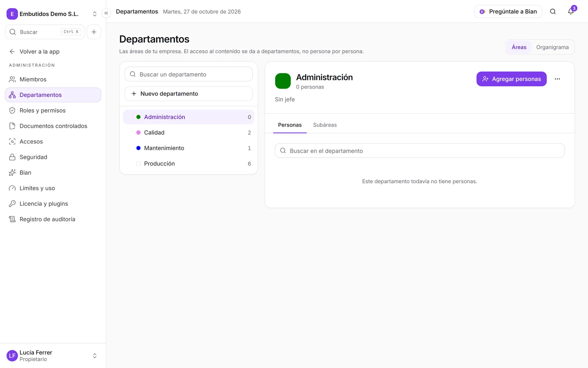The width and height of the screenshot is (588, 368).
Task: Go to Documentos controlados
Action: (53, 126)
